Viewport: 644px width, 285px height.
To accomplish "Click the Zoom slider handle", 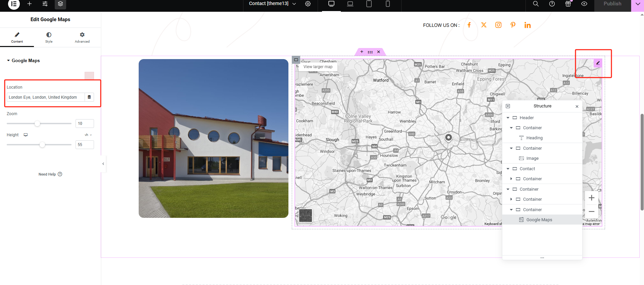I will 37,124.
